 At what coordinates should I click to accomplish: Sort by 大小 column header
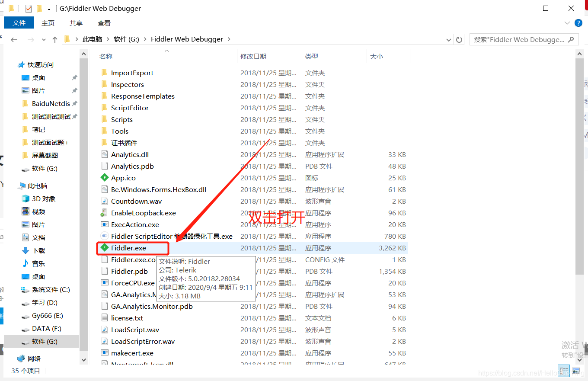coord(377,56)
